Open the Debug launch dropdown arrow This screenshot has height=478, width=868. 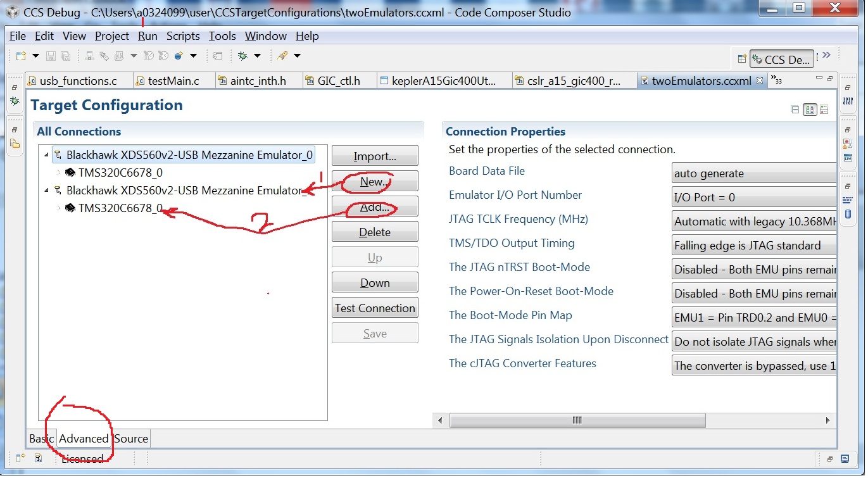click(257, 56)
